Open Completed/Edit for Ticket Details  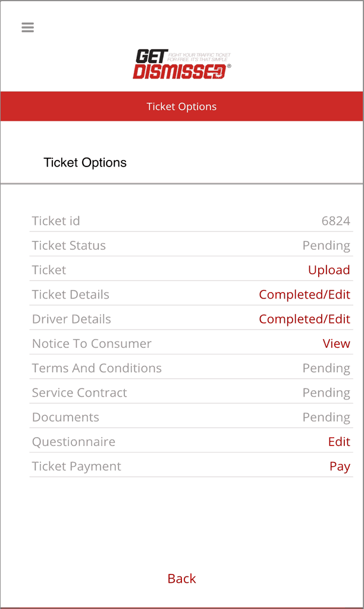click(x=304, y=294)
